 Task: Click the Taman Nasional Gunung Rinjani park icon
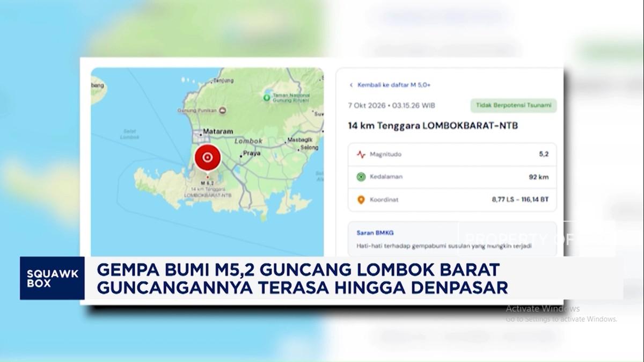[x=267, y=97]
